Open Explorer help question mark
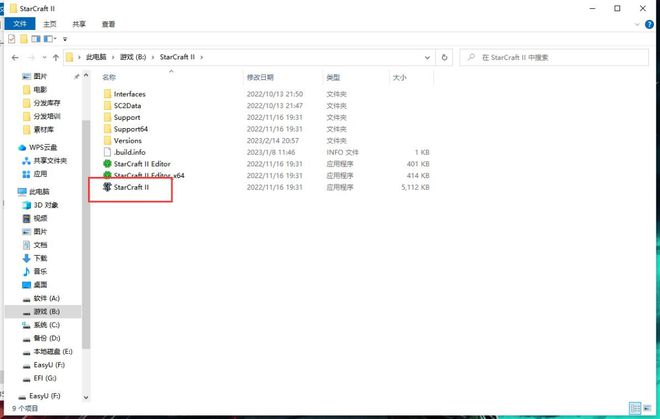660x419 pixels. click(x=649, y=24)
